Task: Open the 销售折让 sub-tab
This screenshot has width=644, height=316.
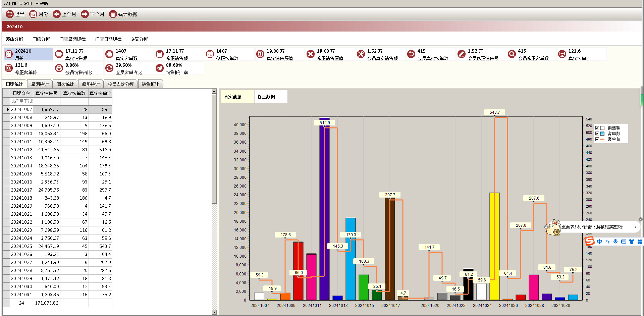Action: 151,84
